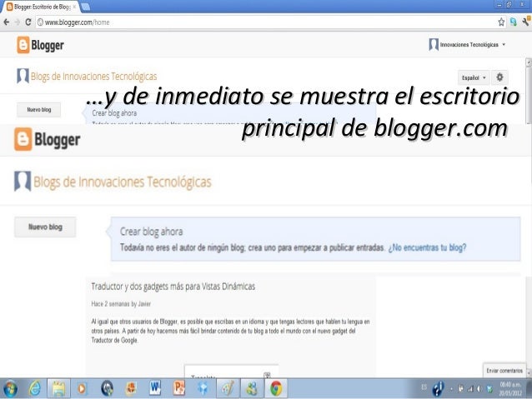Click the blue help icon in the tray
Screen dimensions: 532x399
point(439,388)
